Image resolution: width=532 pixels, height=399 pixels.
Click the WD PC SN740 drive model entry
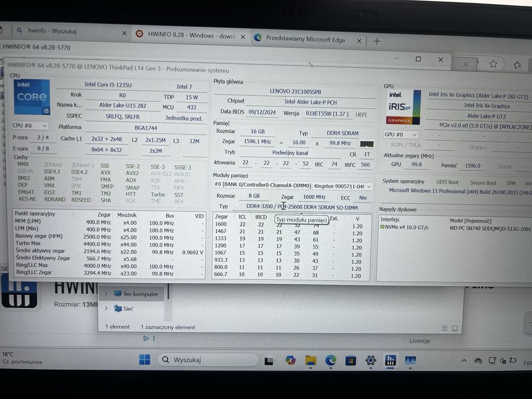click(489, 228)
